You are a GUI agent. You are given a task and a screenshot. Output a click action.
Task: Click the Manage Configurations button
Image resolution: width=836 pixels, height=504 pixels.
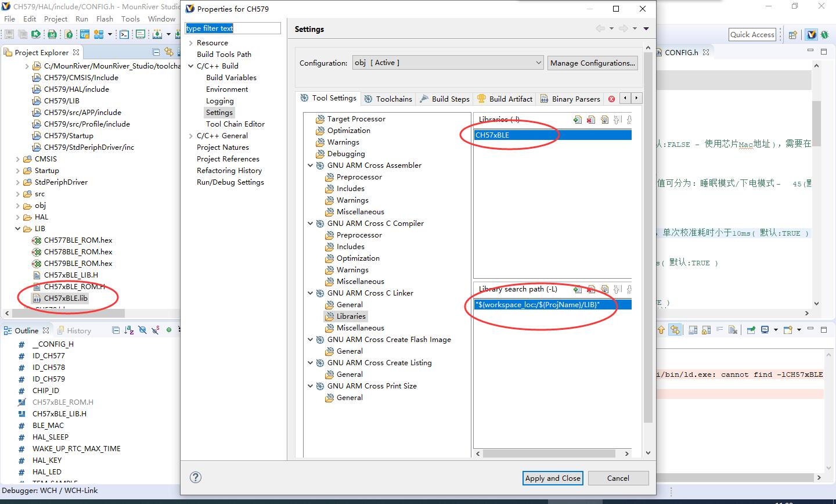click(593, 63)
